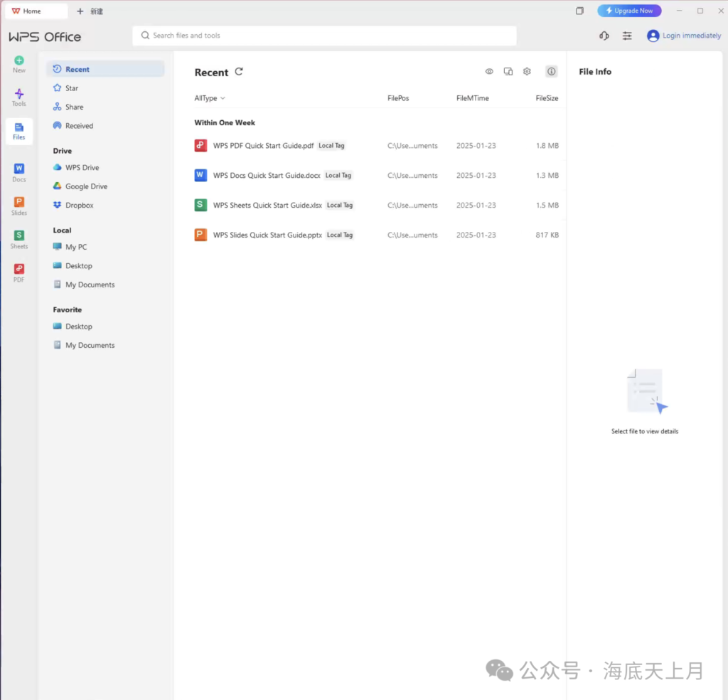728x700 pixels.
Task: Select the Home tab
Action: pos(36,11)
